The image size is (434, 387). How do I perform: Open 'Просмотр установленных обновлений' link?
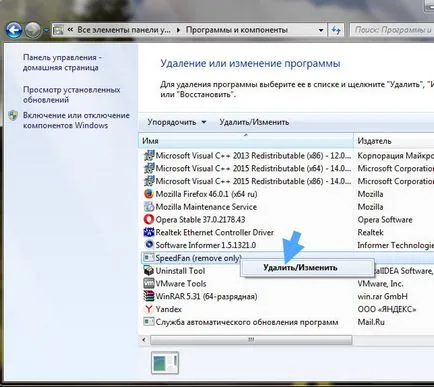[71, 95]
